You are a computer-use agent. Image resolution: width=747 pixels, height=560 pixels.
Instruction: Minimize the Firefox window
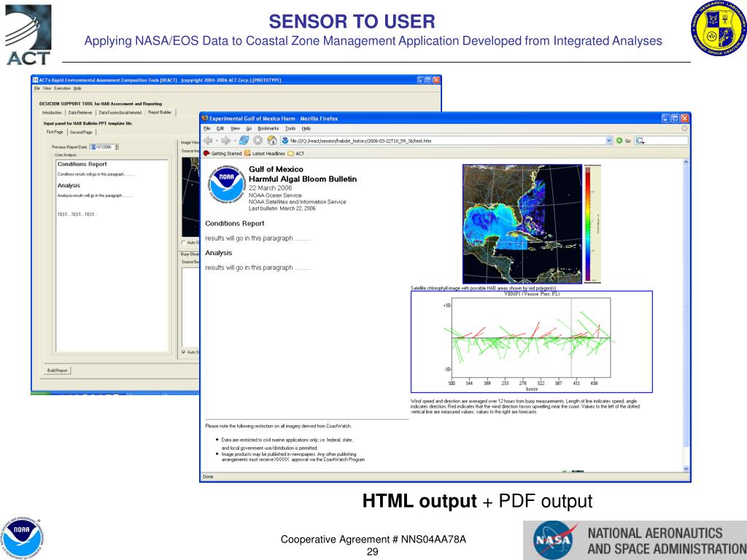click(x=666, y=118)
